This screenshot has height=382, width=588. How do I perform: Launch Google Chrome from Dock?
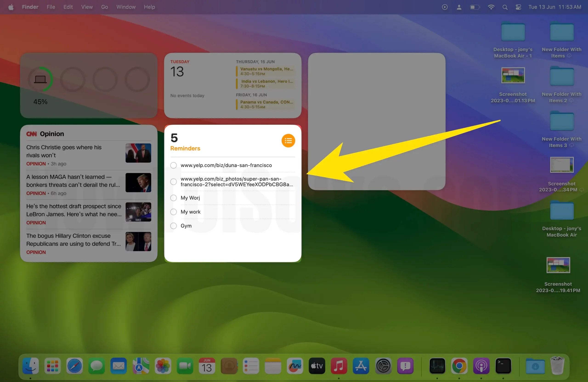[459, 365]
